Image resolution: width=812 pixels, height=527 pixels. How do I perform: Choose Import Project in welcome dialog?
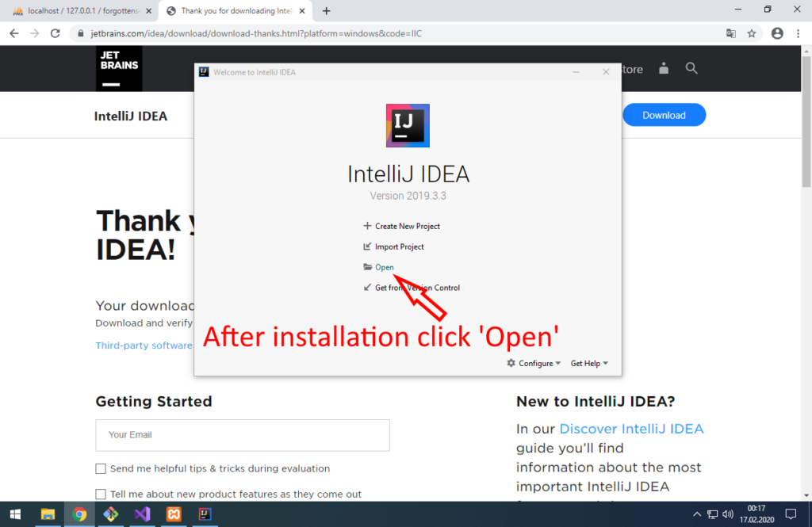tap(393, 247)
